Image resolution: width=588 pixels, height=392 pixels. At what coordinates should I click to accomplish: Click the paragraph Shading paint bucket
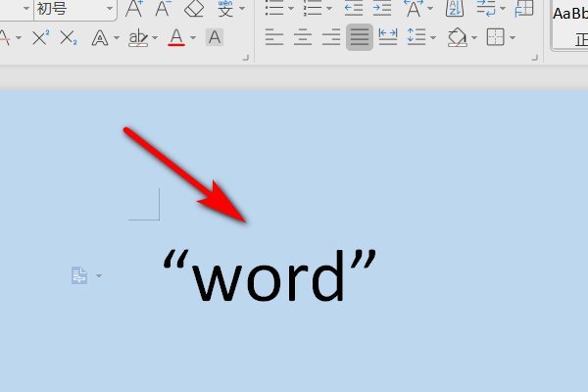pyautogui.click(x=457, y=37)
